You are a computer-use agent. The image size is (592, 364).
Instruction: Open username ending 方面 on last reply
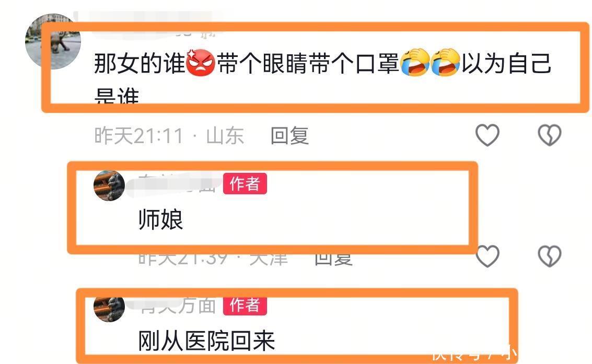[x=178, y=306]
